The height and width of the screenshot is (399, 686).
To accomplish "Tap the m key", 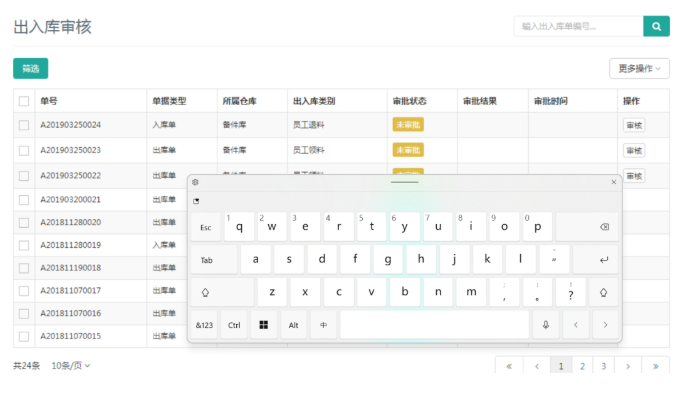I will tap(471, 292).
